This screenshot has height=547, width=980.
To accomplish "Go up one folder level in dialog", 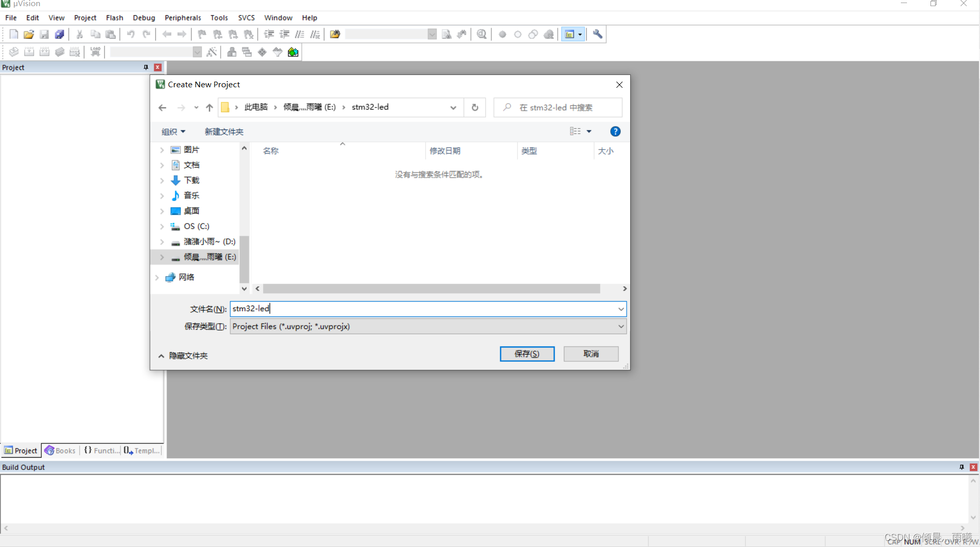I will point(209,107).
